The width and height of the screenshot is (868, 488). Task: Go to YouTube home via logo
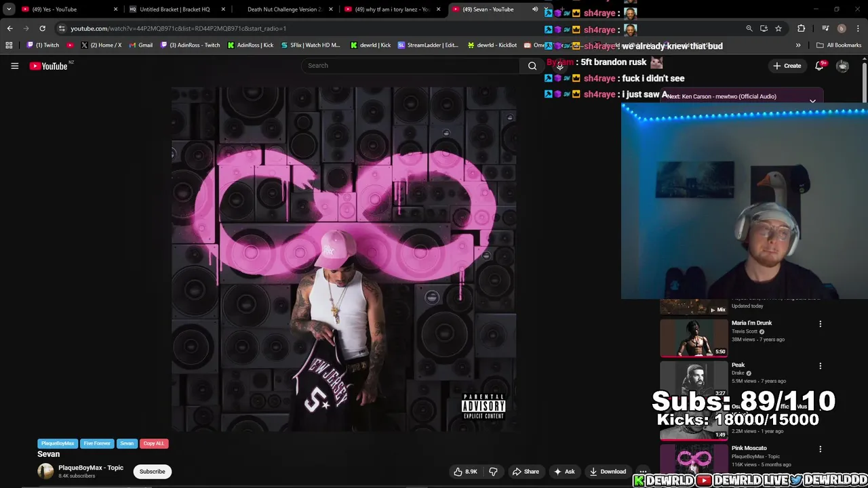coord(49,66)
